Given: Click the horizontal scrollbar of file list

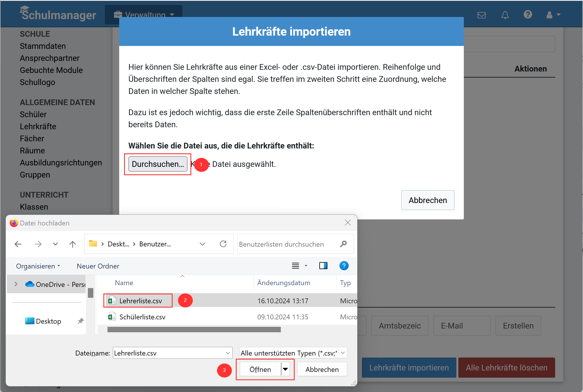Looking at the screenshot, I should 194,330.
